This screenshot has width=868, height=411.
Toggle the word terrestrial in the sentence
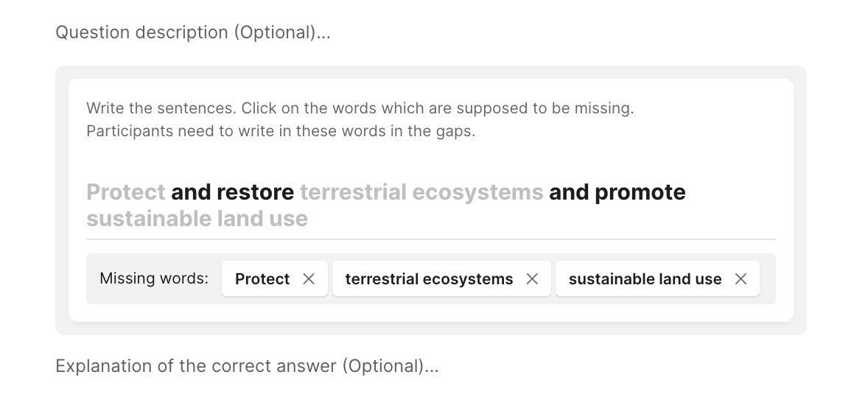click(353, 192)
